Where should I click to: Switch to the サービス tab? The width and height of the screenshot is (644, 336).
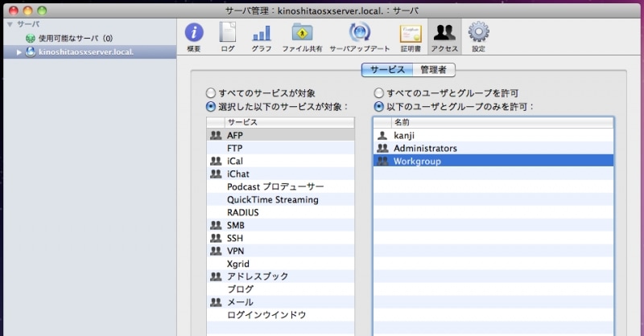pyautogui.click(x=387, y=70)
